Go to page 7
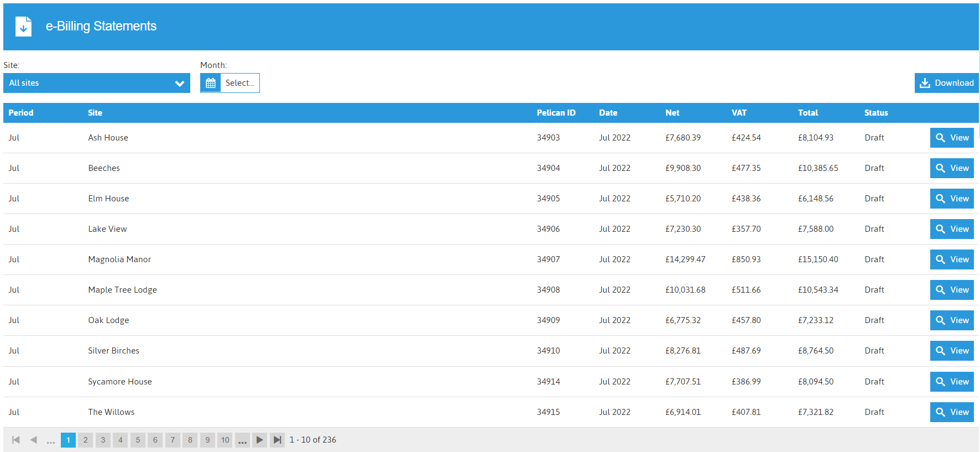980x452 pixels. pyautogui.click(x=173, y=440)
